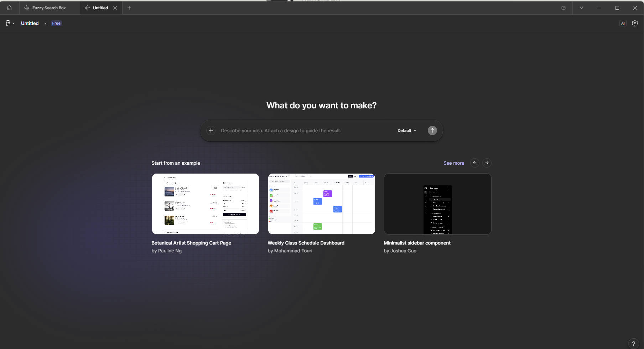Expand the Default model dropdown

coord(406,130)
